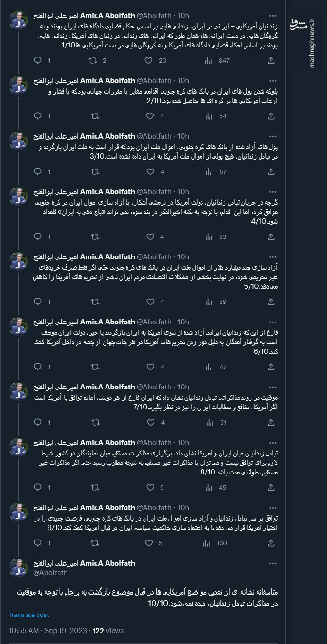Open view analytics for tweet 5/10

tap(208, 302)
